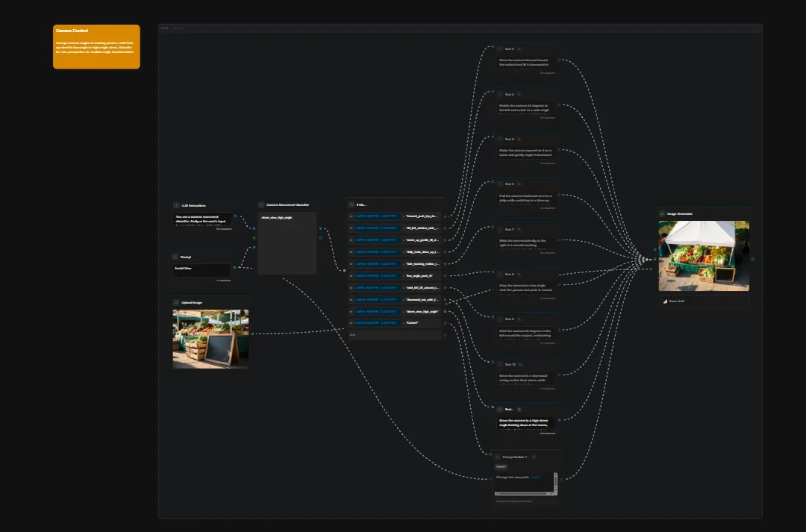Open the dropdown for the 'Custom' condition row
This screenshot has height=532, width=806.
(378, 322)
